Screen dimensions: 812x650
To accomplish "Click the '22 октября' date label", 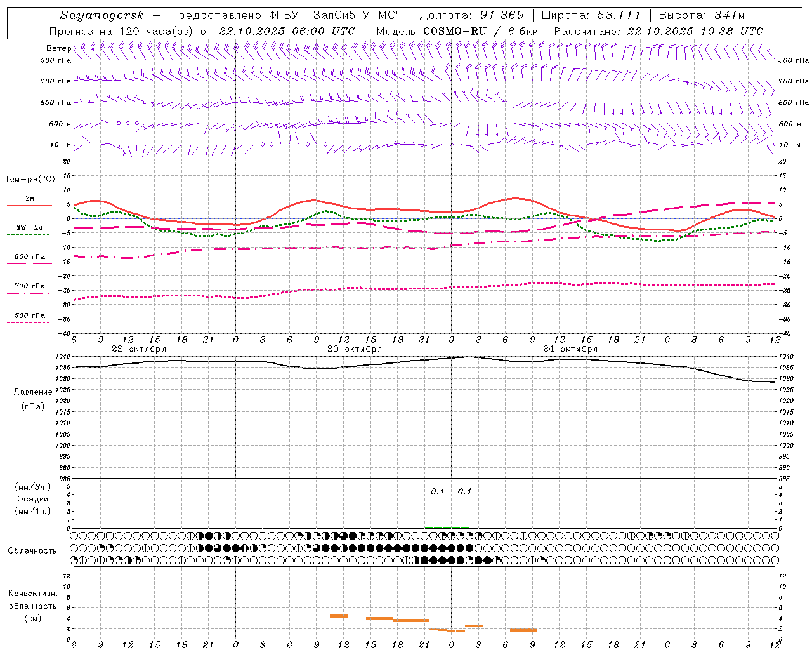I will 139,349.
